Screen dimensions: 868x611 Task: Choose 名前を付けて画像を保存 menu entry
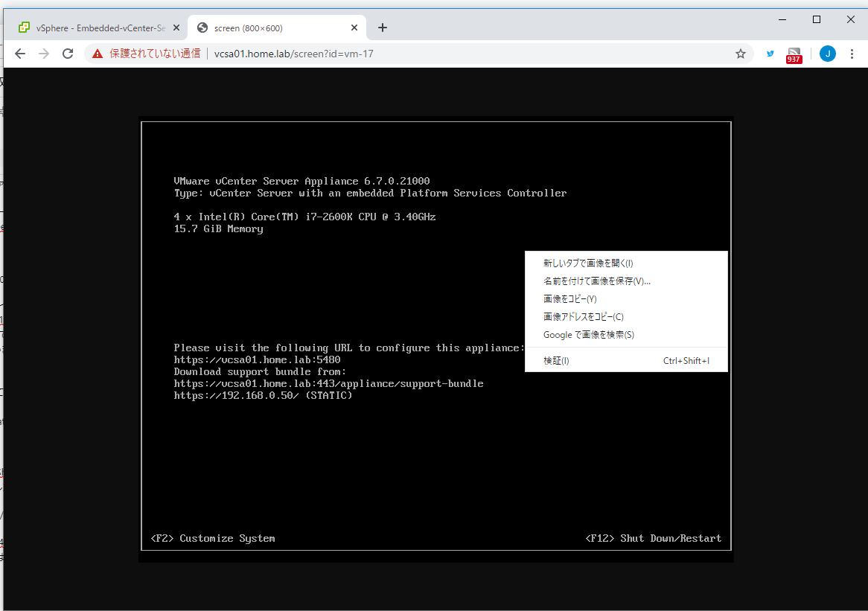626,281
